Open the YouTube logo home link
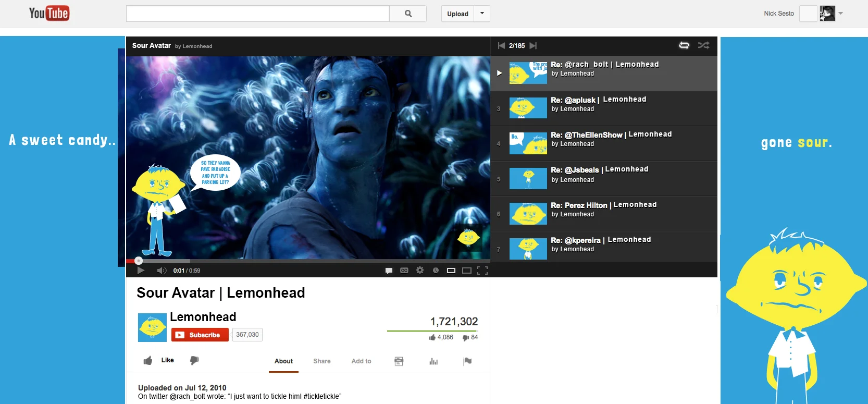Image resolution: width=868 pixels, height=404 pixels. 49,13
